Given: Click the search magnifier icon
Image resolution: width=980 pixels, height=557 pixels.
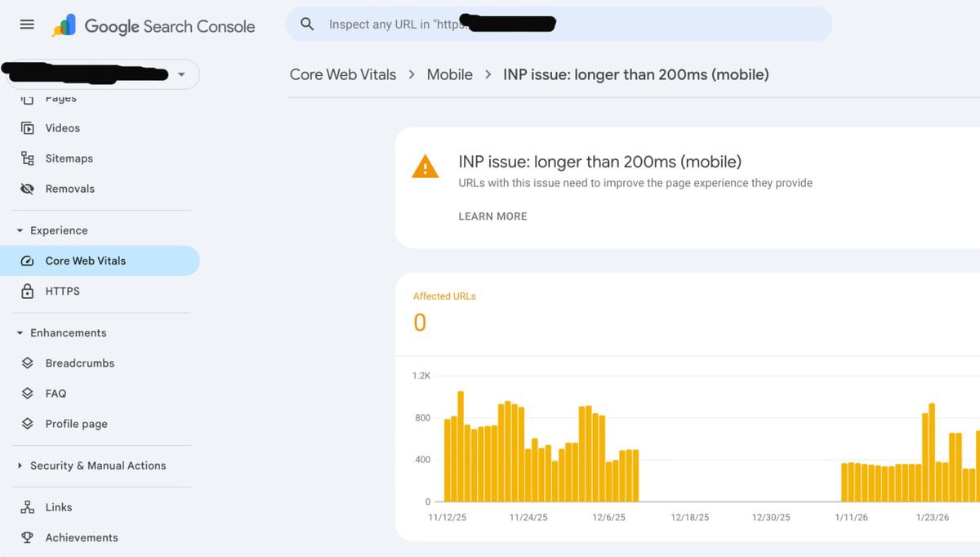Looking at the screenshot, I should click(x=307, y=25).
